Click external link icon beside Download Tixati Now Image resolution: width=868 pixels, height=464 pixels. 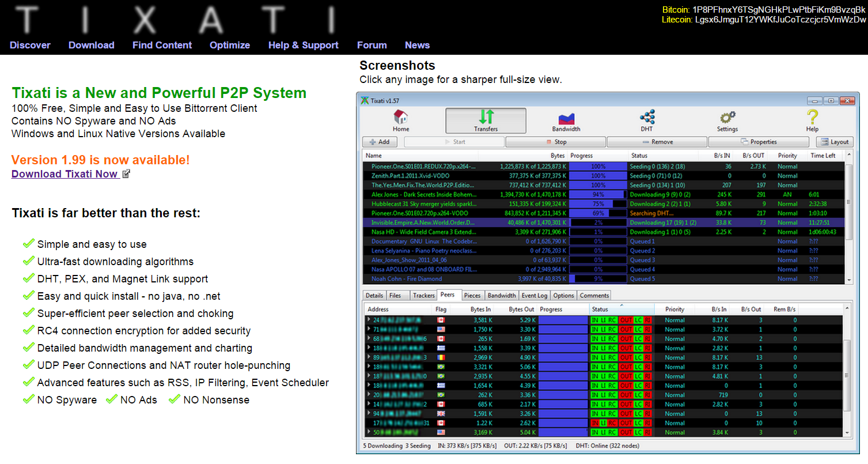tap(126, 174)
